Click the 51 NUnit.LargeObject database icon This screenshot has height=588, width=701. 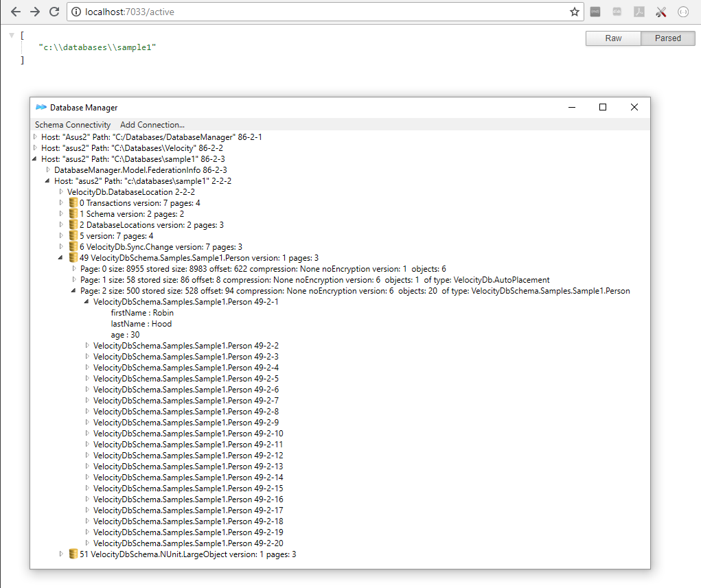[x=73, y=554]
